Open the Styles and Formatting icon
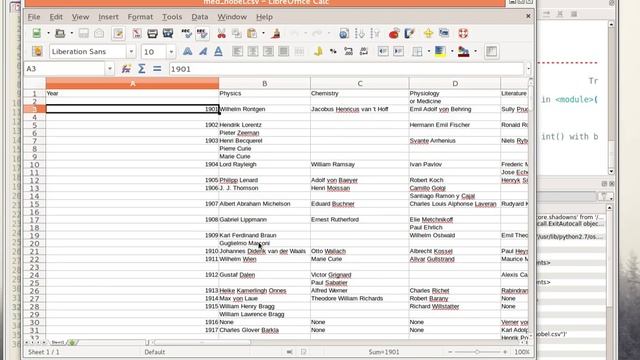 point(37,51)
